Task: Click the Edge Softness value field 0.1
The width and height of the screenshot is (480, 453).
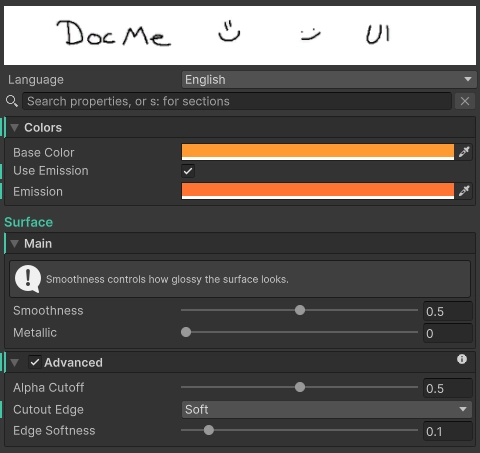Action: (x=448, y=431)
